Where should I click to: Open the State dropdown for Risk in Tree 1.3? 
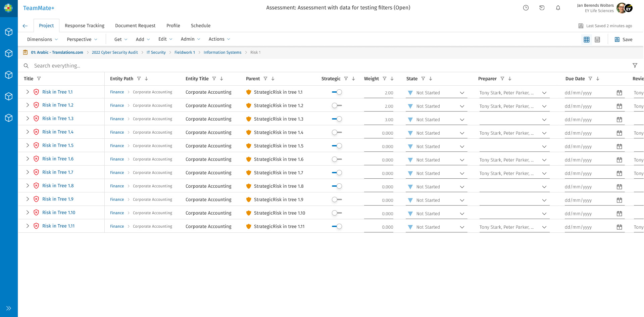click(462, 120)
